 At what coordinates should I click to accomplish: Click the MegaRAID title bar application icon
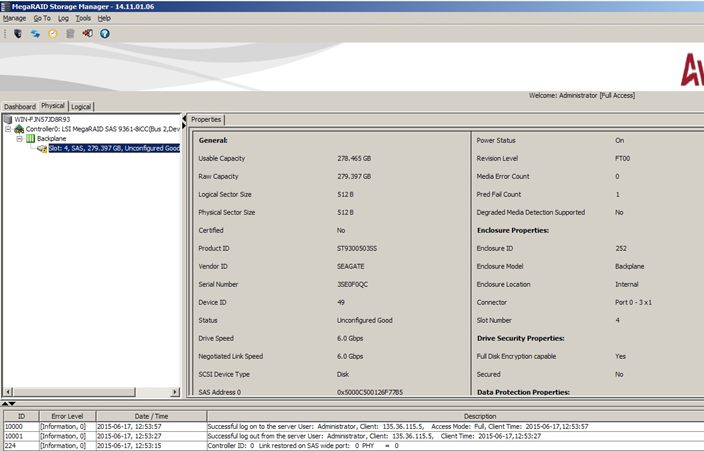point(6,6)
